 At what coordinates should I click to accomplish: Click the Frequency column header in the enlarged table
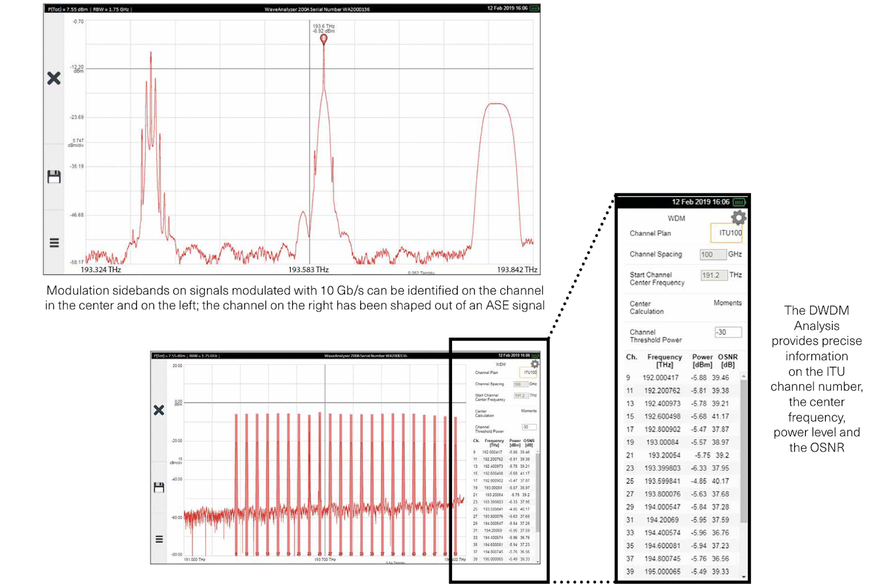pyautogui.click(x=664, y=361)
